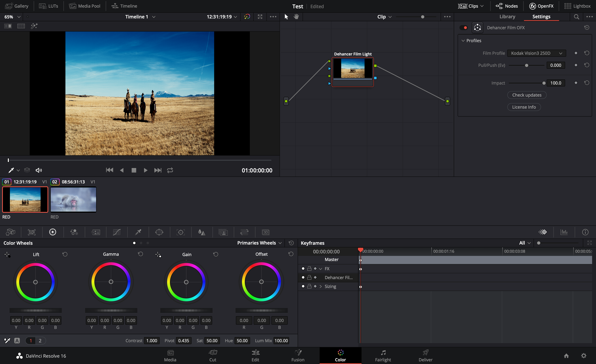Switch to the Fusion page

tap(298, 355)
